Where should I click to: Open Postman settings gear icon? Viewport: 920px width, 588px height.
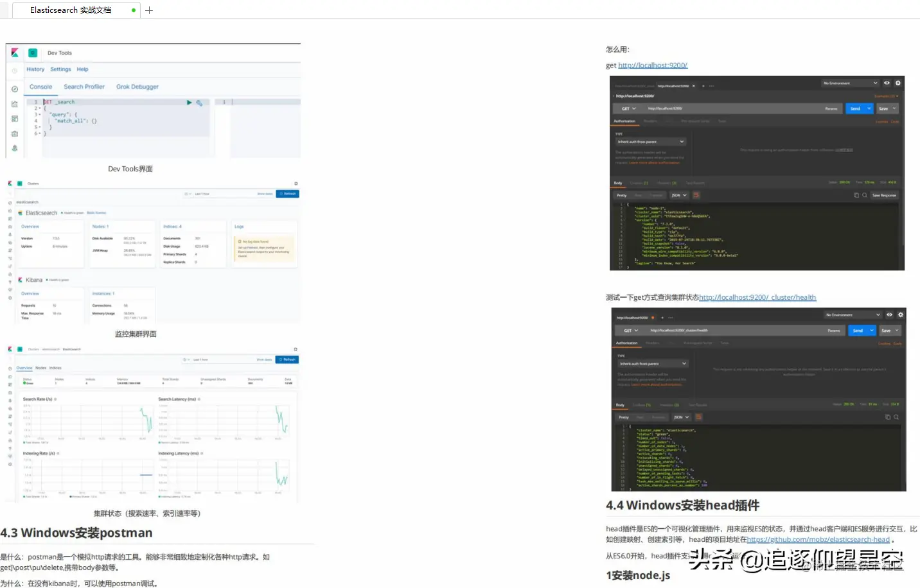point(897,83)
